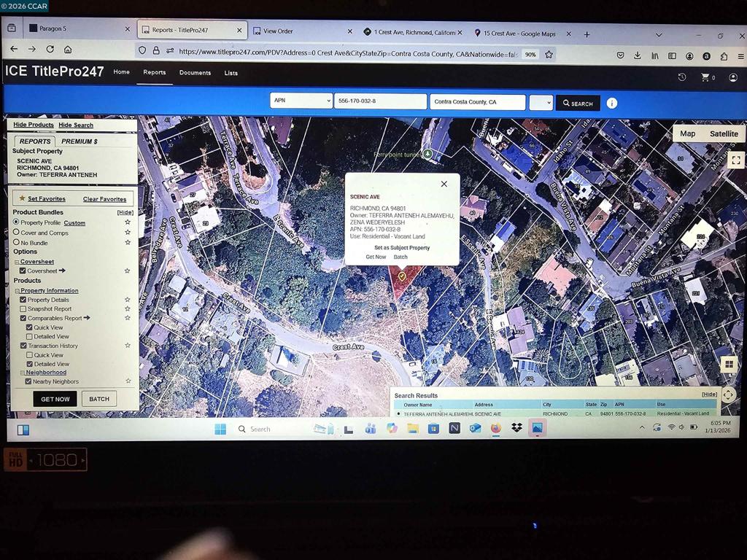Select the Cover and Comps bundle

pyautogui.click(x=17, y=233)
